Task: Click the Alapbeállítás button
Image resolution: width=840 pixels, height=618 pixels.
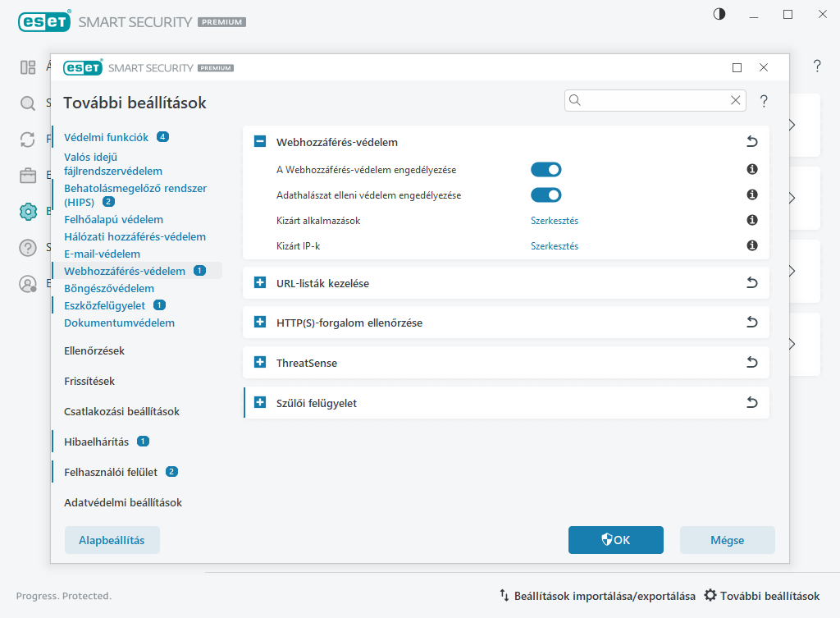Action: coord(112,540)
